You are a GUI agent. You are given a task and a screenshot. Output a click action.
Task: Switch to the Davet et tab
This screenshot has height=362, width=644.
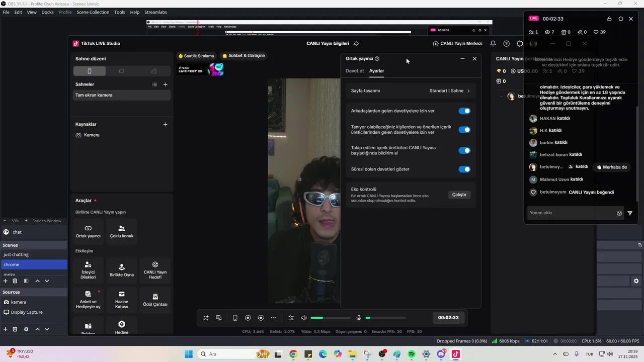355,71
